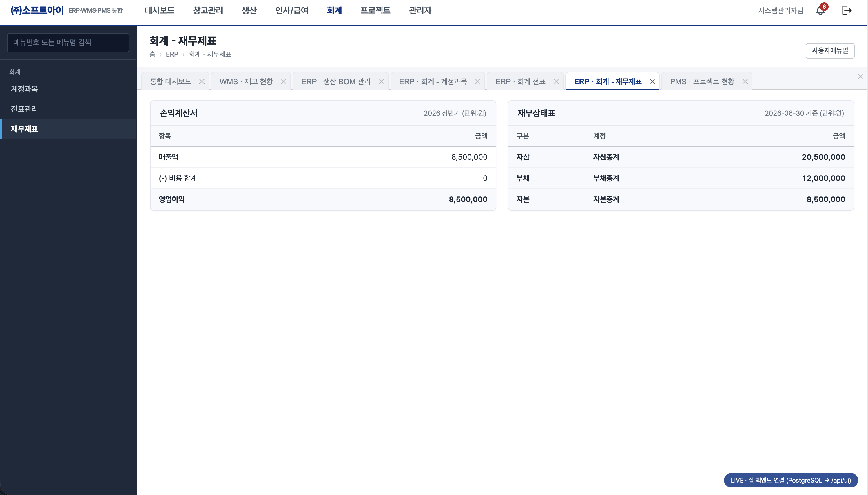Click the 자산총계 account cell
The height and width of the screenshot is (495, 868).
(606, 157)
